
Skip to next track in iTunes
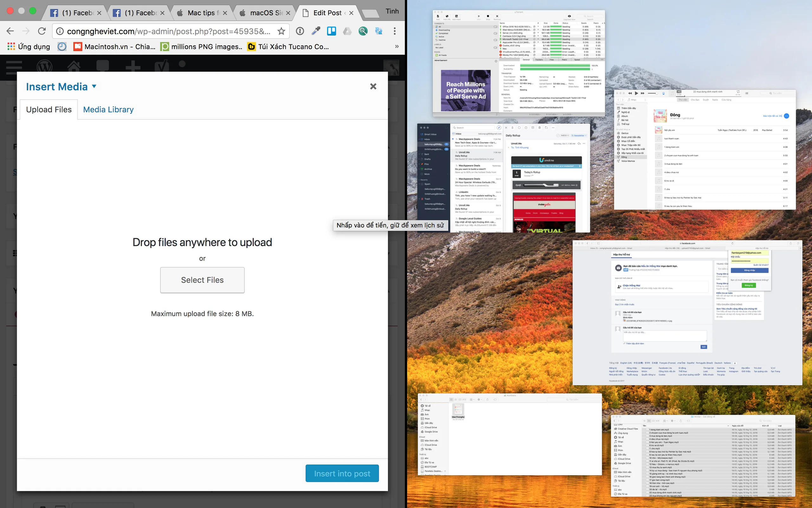click(643, 93)
